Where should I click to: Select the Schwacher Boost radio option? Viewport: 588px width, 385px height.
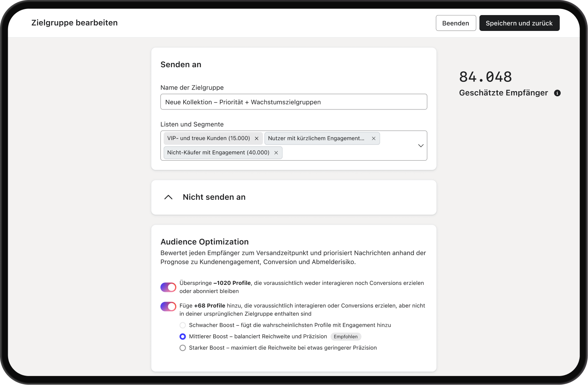click(x=183, y=325)
